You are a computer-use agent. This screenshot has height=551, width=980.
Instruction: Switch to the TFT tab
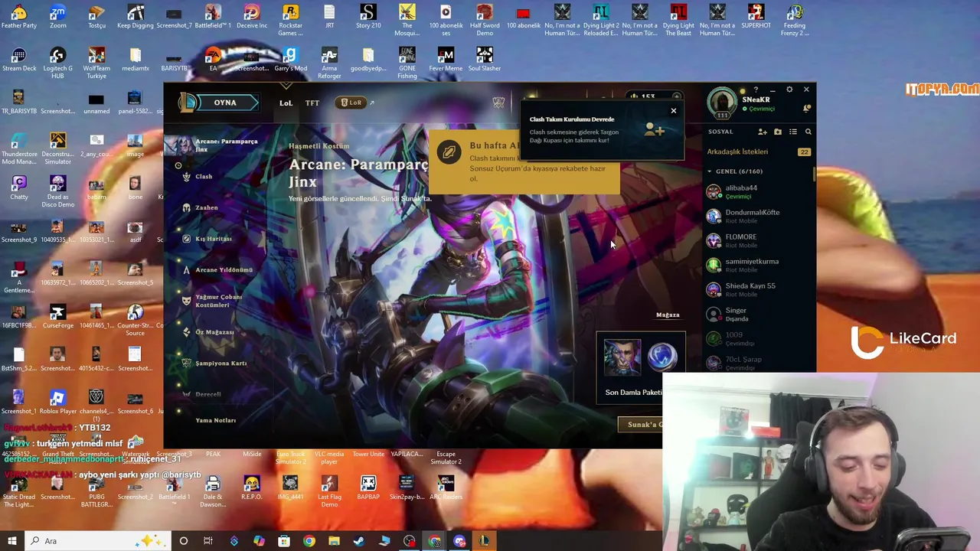tap(312, 103)
